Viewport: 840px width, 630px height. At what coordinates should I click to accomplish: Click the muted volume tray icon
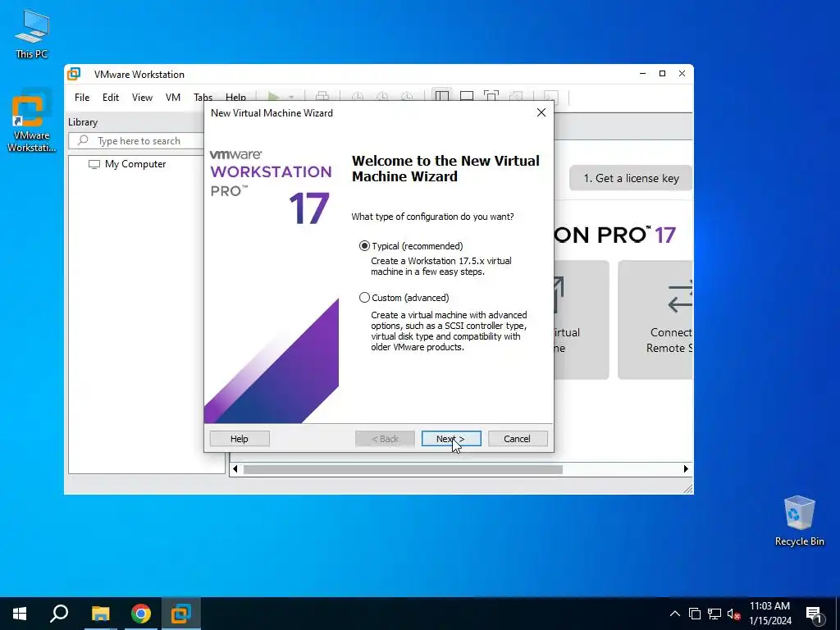tap(733, 614)
